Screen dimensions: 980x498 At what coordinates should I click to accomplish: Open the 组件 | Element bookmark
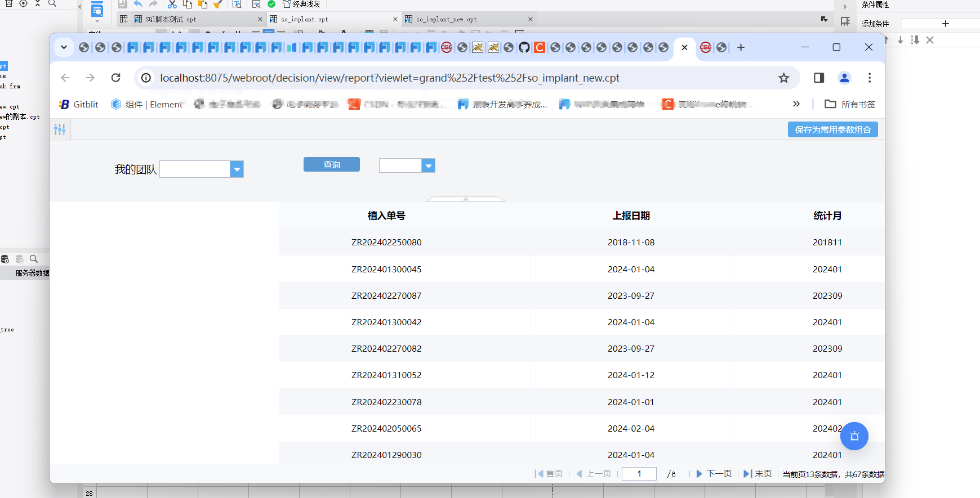point(147,104)
